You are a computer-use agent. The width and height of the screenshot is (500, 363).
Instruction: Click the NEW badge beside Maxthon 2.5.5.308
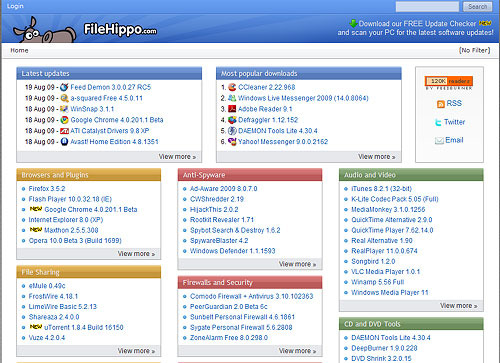tap(36, 230)
